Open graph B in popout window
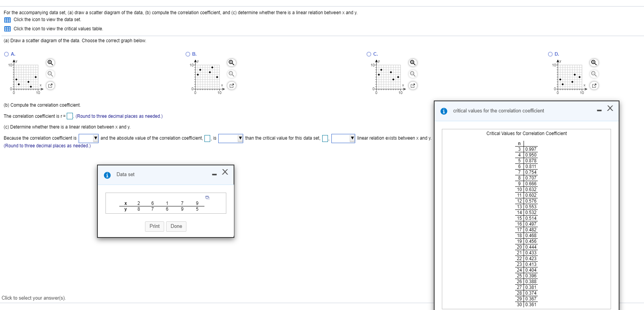The height and width of the screenshot is (310, 644). (231, 86)
